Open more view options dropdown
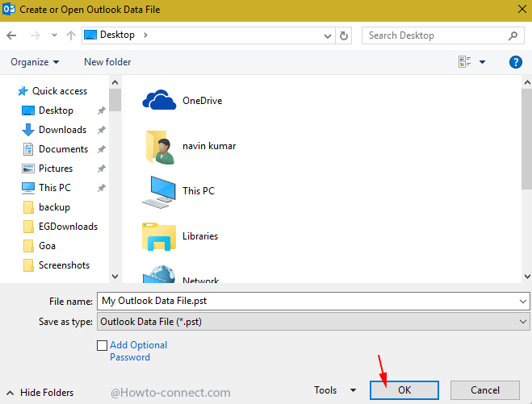This screenshot has height=404, width=532. [x=482, y=62]
